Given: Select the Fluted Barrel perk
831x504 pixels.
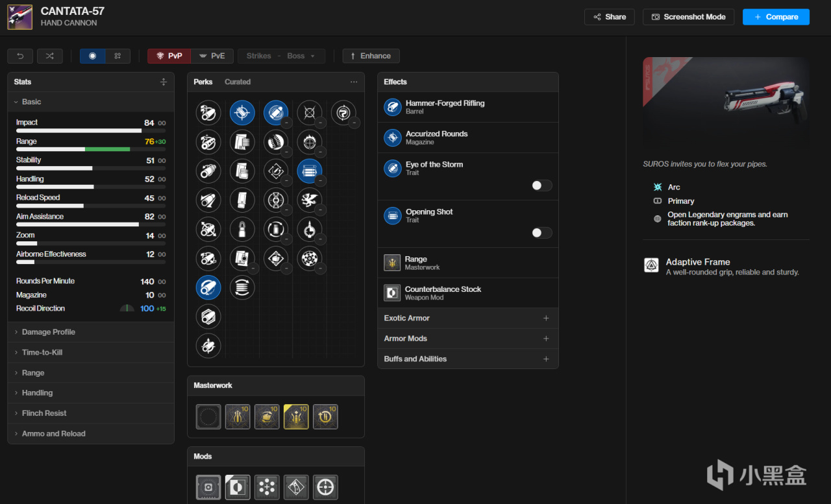Looking at the screenshot, I should point(208,229).
